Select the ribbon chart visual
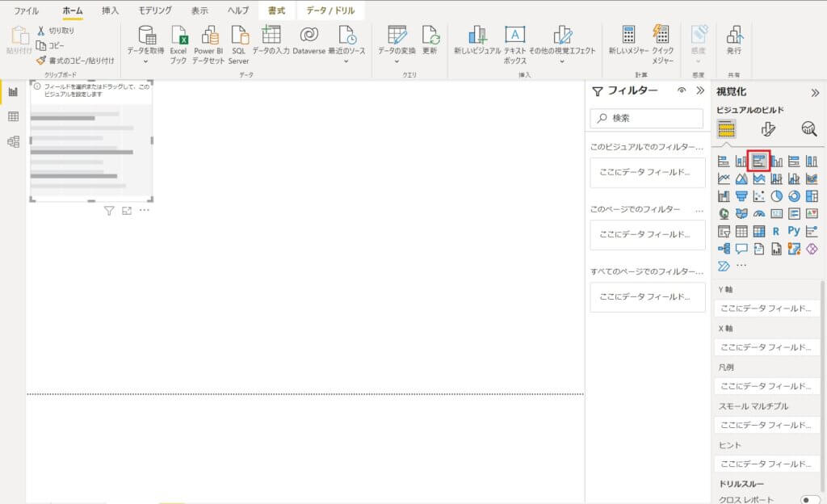The height and width of the screenshot is (504, 827). 812,178
